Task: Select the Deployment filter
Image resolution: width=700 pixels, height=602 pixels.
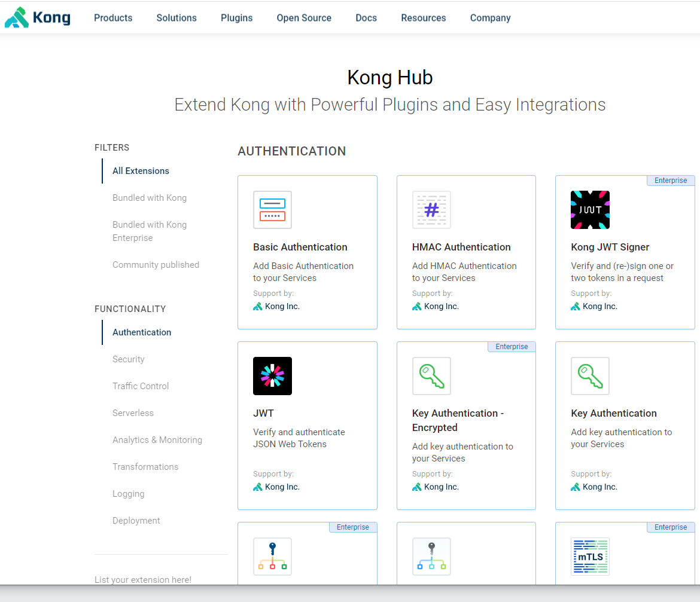Action: pyautogui.click(x=136, y=520)
